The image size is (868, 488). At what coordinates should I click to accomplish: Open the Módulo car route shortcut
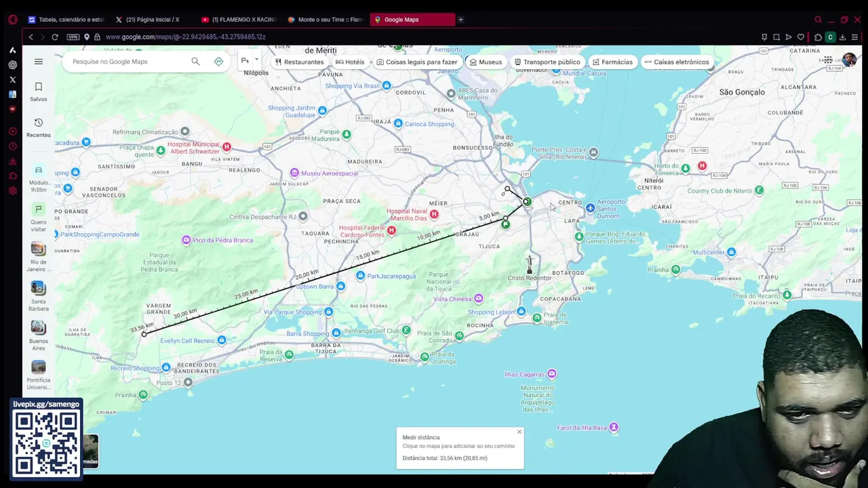click(39, 179)
